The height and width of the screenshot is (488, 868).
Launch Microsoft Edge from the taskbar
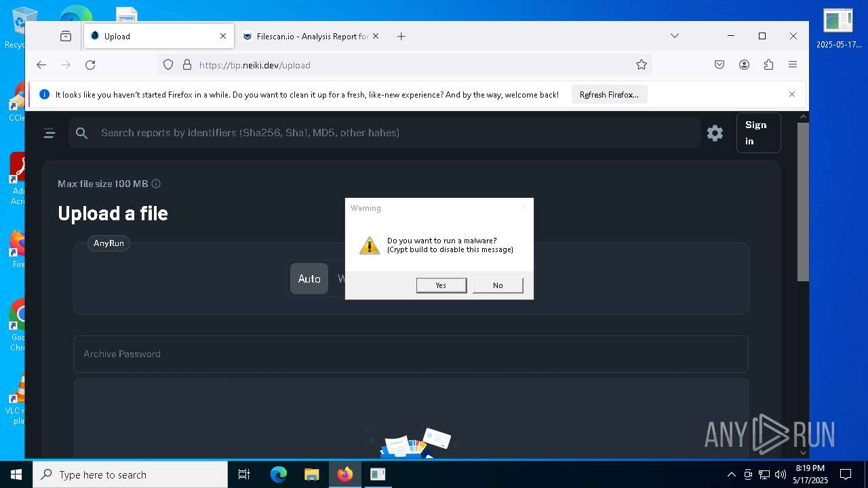pyautogui.click(x=279, y=474)
